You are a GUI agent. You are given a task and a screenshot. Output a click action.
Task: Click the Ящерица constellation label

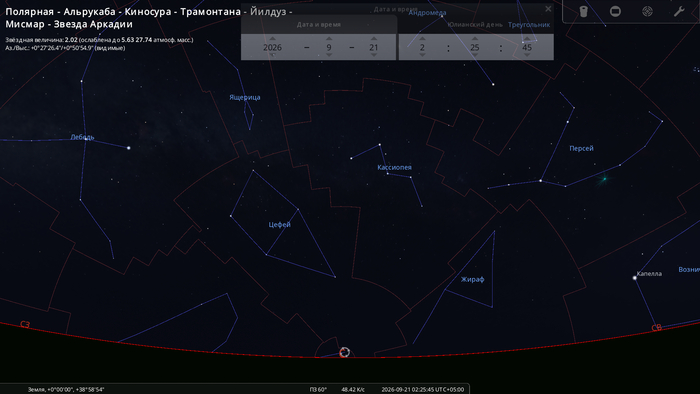click(x=245, y=97)
